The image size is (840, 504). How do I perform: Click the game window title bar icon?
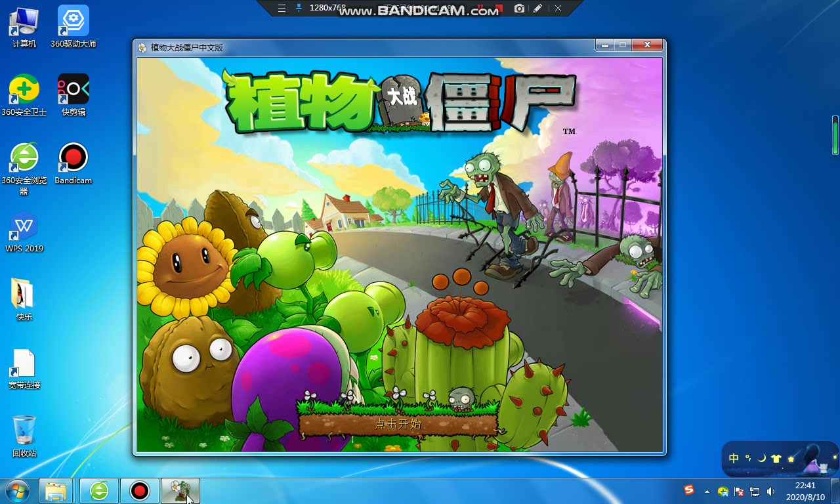(x=142, y=47)
